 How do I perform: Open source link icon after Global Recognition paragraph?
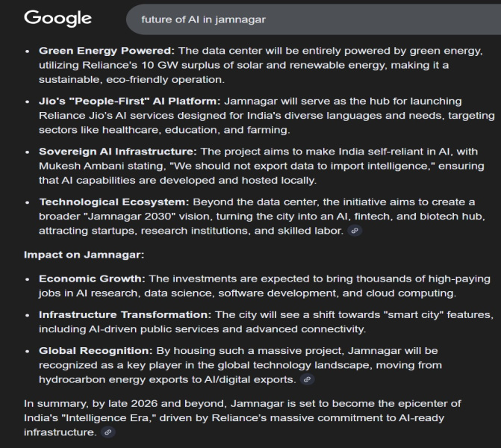(307, 379)
